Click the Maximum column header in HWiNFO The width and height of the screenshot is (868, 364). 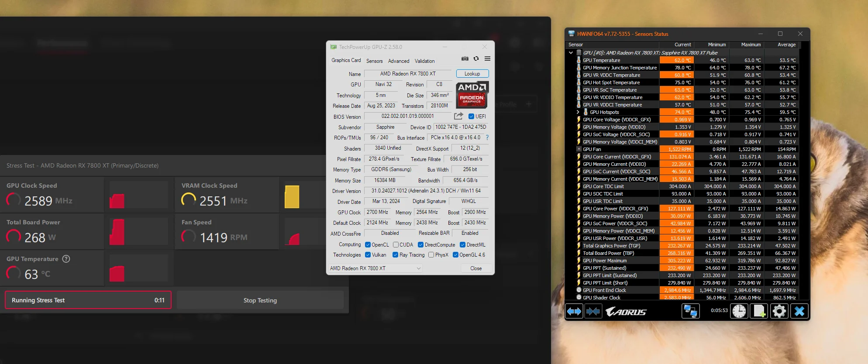747,45
